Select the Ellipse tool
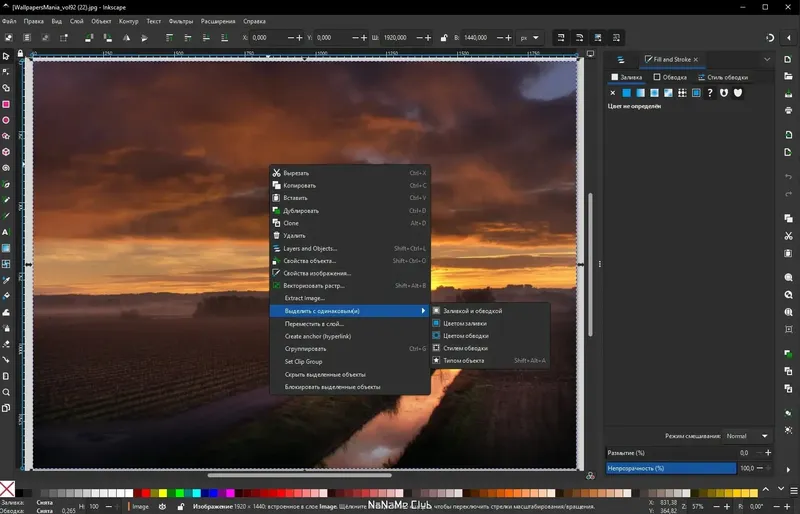Image resolution: width=800 pixels, height=514 pixels. pos(6,119)
